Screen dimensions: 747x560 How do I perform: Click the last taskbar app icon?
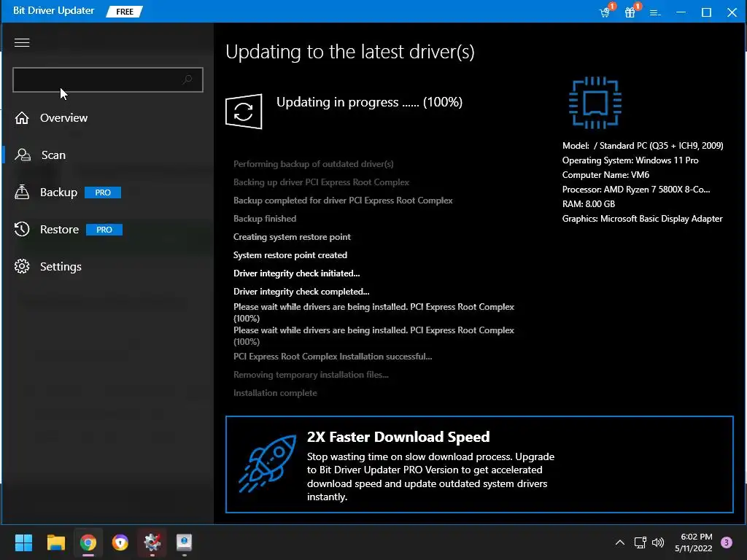pyautogui.click(x=185, y=542)
